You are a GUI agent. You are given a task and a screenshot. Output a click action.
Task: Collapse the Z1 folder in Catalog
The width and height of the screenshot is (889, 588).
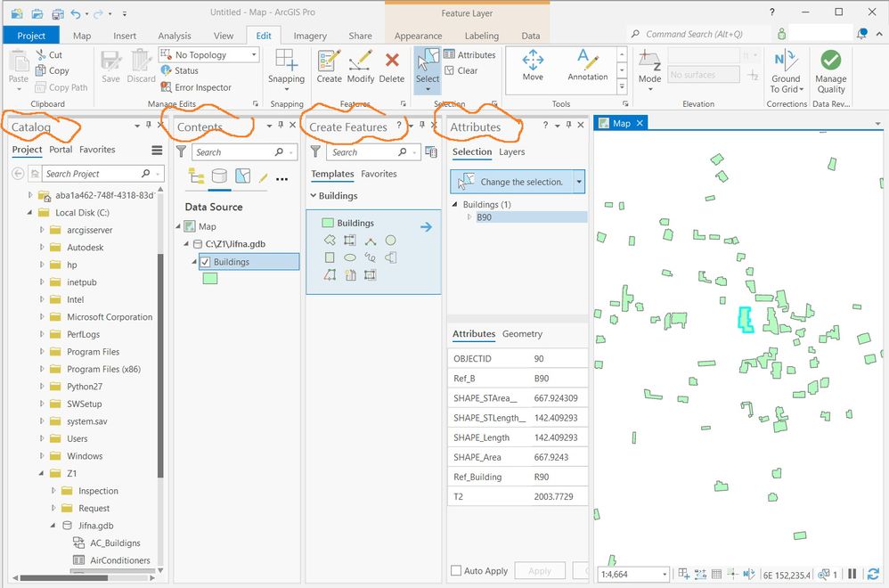(41, 473)
